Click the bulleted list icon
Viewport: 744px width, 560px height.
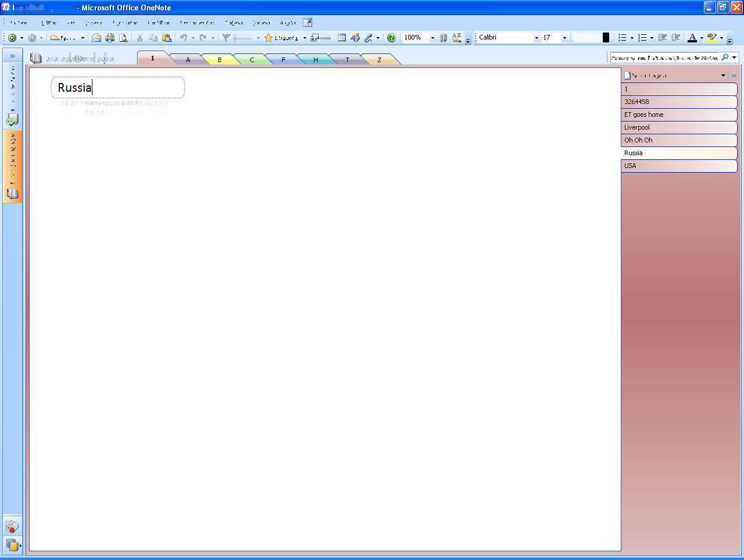tap(622, 38)
